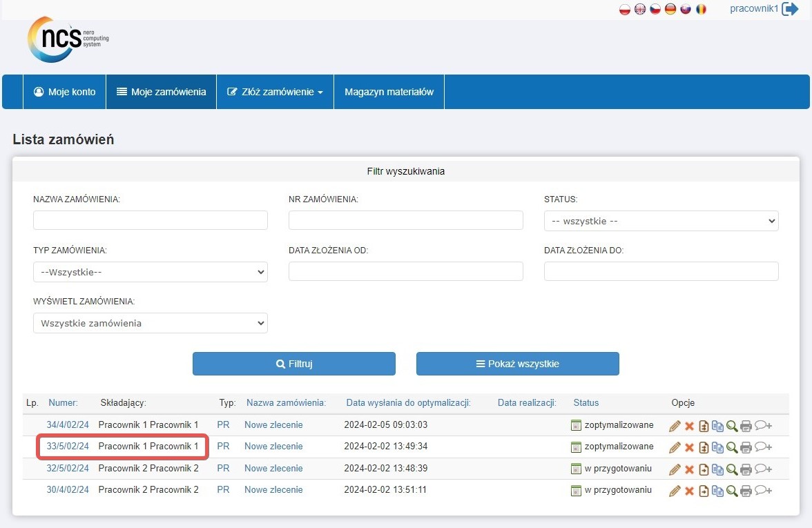Click the pencil edit icon for order 34/4/02/24
Image resolution: width=812 pixels, height=528 pixels.
pyautogui.click(x=675, y=426)
